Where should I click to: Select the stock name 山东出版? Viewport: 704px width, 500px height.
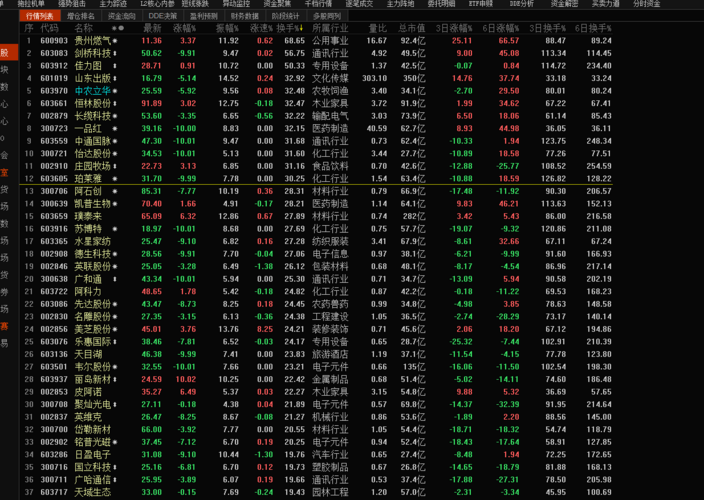(x=92, y=79)
